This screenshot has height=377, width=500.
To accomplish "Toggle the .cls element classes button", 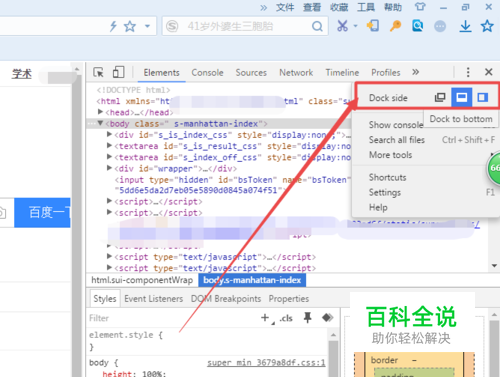I will (x=286, y=318).
